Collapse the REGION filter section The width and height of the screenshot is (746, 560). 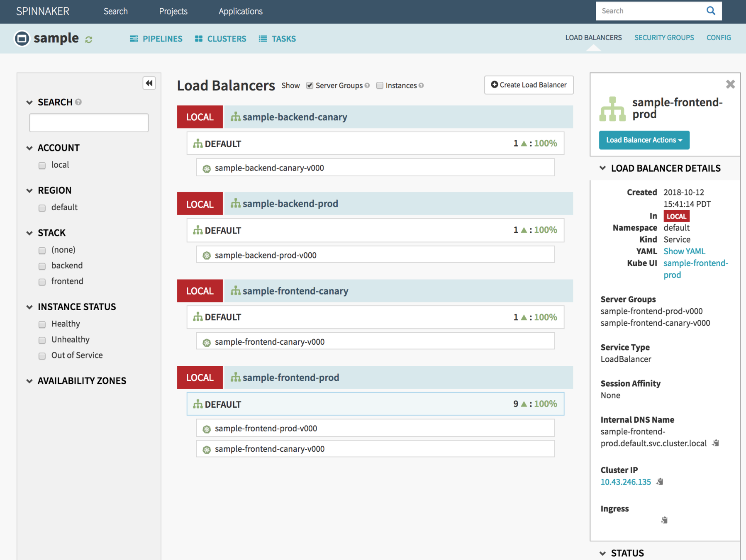[x=29, y=190]
